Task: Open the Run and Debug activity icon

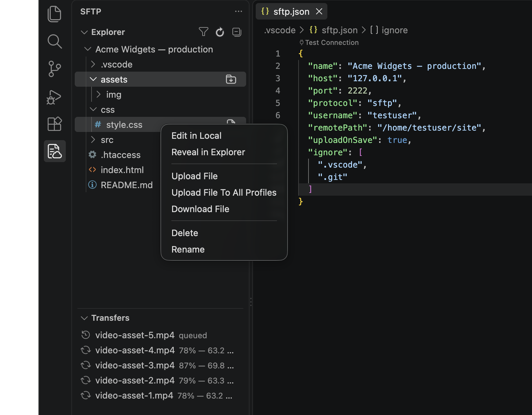Action: pos(54,97)
